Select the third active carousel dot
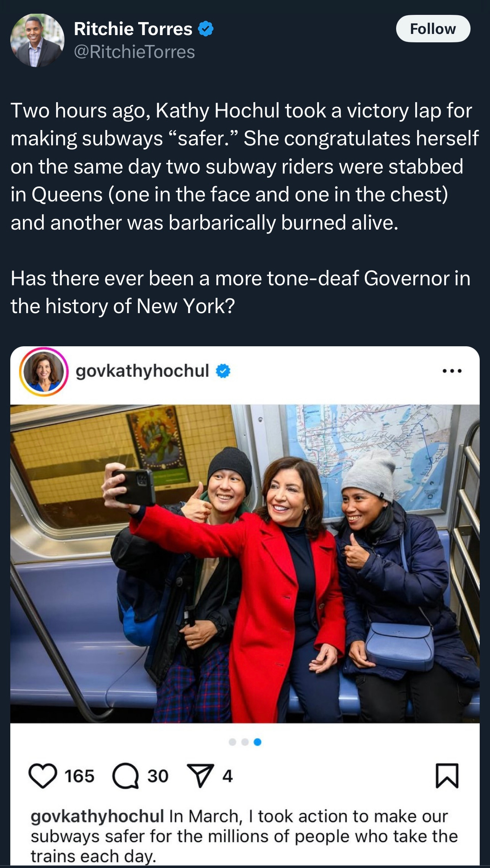Screen dimensions: 490x868 point(258,742)
